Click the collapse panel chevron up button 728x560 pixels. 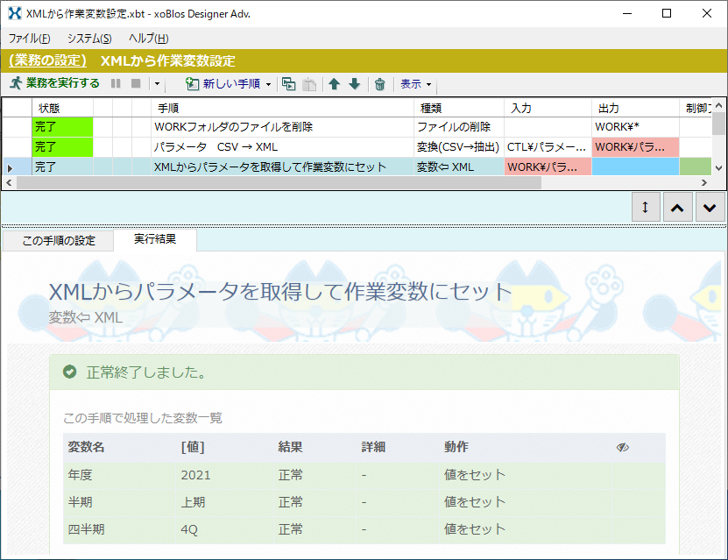pyautogui.click(x=677, y=207)
